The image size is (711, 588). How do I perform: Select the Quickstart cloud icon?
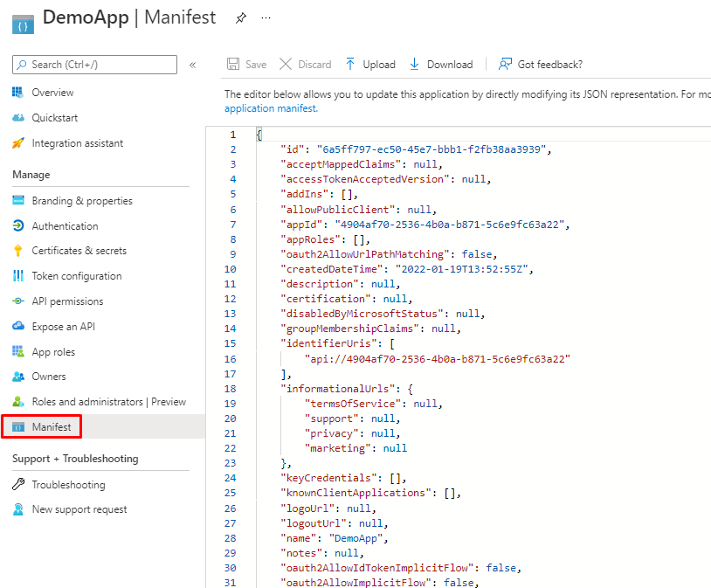(18, 118)
